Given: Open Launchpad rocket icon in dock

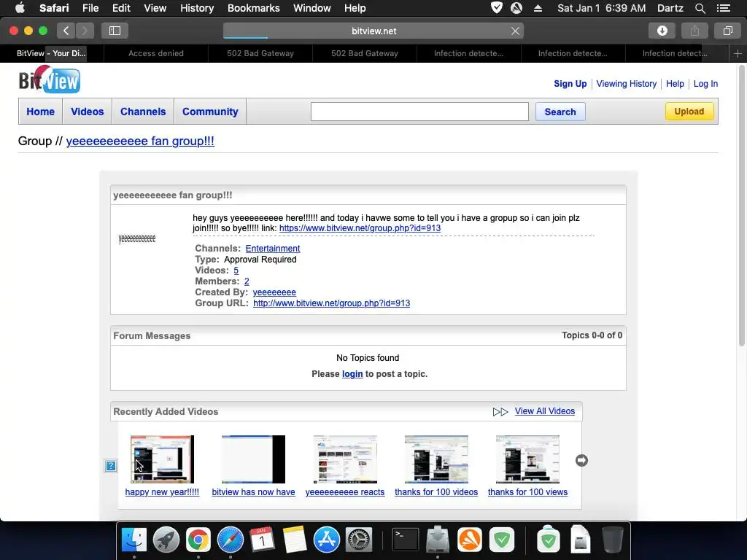Looking at the screenshot, I should click(x=166, y=540).
